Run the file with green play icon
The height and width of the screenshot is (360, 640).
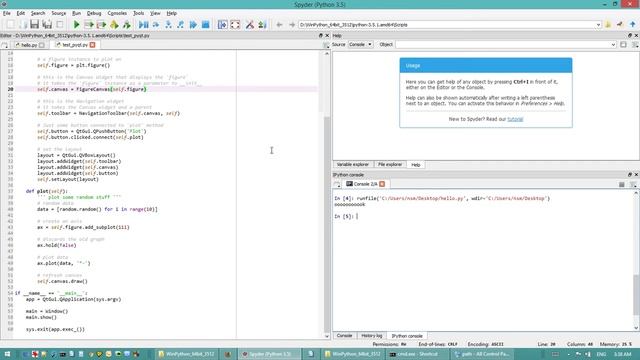(76, 24)
